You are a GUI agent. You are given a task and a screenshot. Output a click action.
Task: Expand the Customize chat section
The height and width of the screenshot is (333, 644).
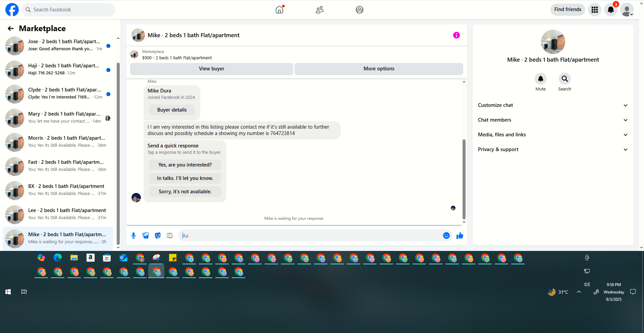pos(553,105)
